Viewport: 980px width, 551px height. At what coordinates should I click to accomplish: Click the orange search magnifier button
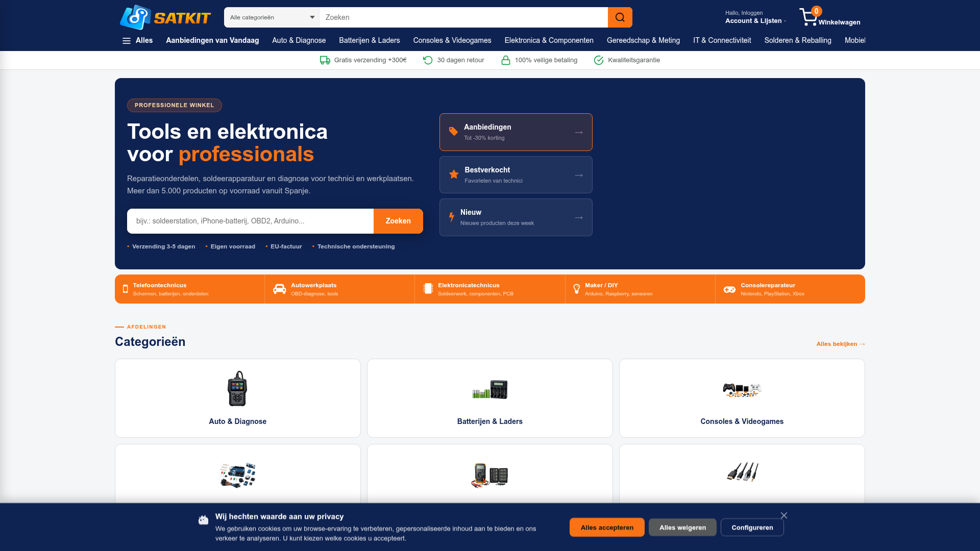click(620, 17)
